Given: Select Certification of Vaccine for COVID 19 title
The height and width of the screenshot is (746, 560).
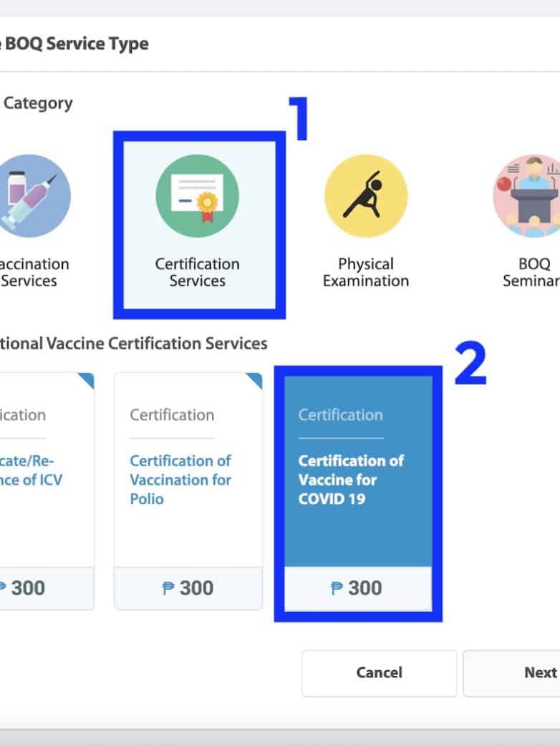Looking at the screenshot, I should (x=351, y=479).
